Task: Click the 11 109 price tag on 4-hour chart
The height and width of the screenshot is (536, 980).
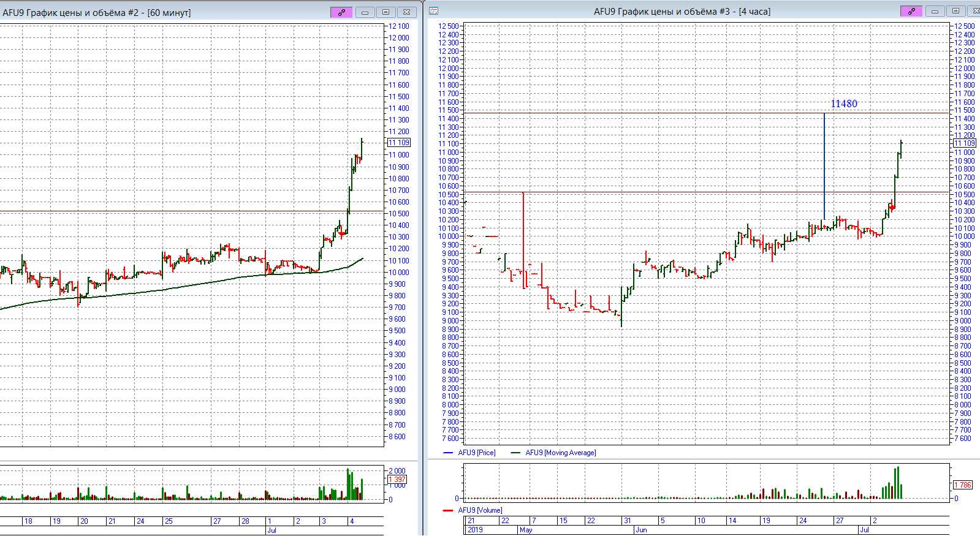Action: pos(964,143)
